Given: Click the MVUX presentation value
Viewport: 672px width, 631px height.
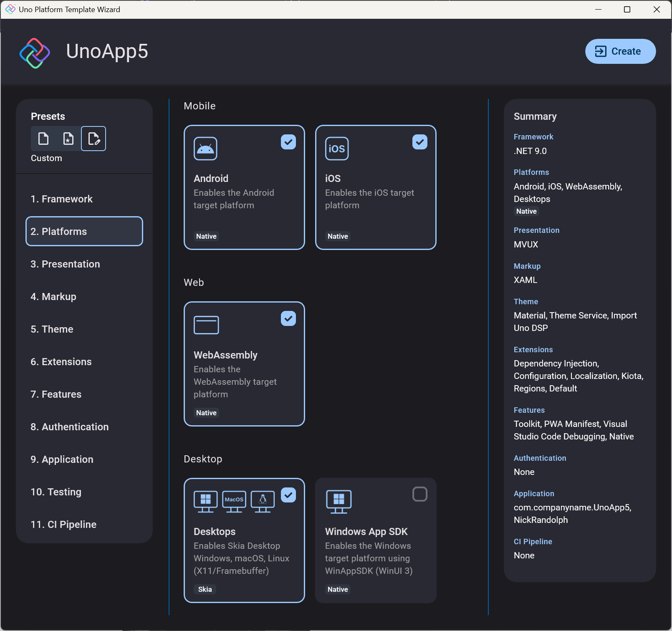Looking at the screenshot, I should (x=526, y=245).
